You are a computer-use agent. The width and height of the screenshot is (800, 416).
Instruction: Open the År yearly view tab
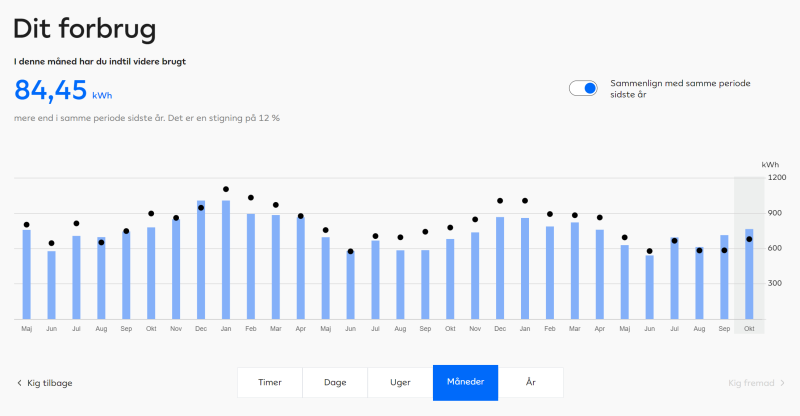(530, 382)
